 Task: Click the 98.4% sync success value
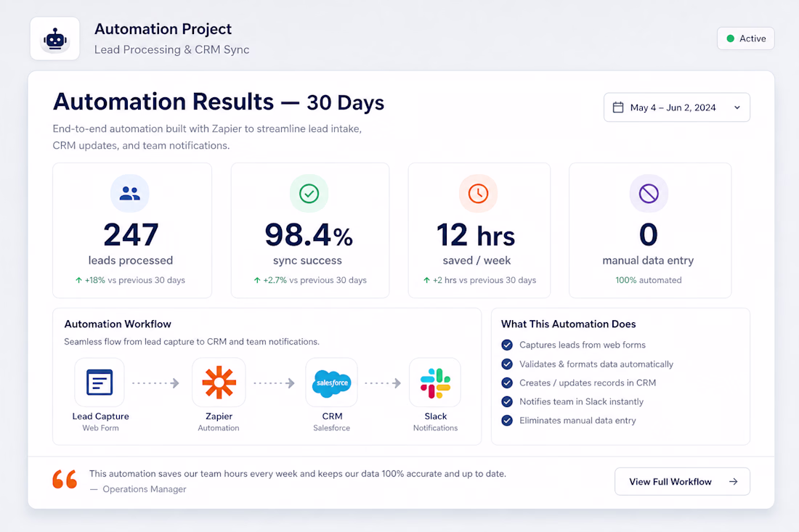pos(309,234)
